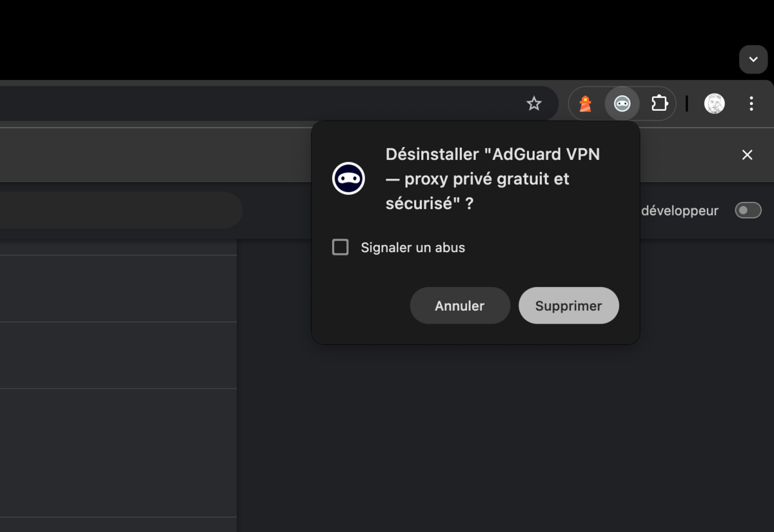
Task: Bookmark this page with the star icon
Action: (x=534, y=103)
